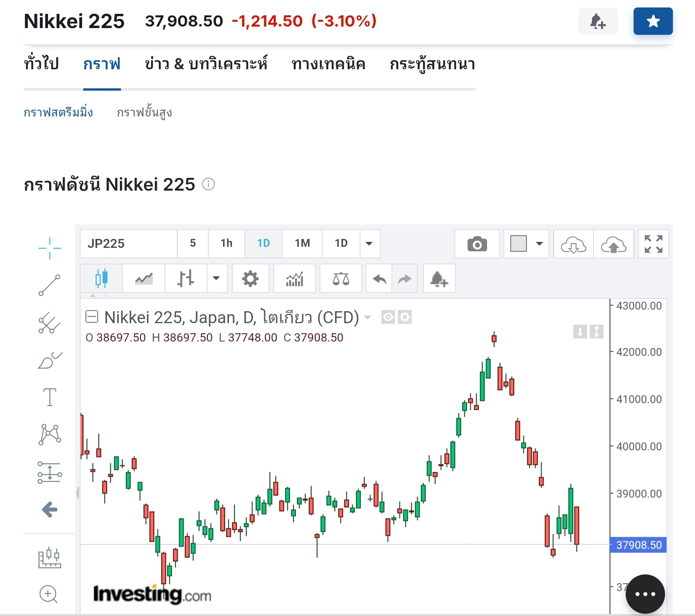Toggle visibility eye for the Nikkei 225 series
695x616 pixels.
point(388,318)
